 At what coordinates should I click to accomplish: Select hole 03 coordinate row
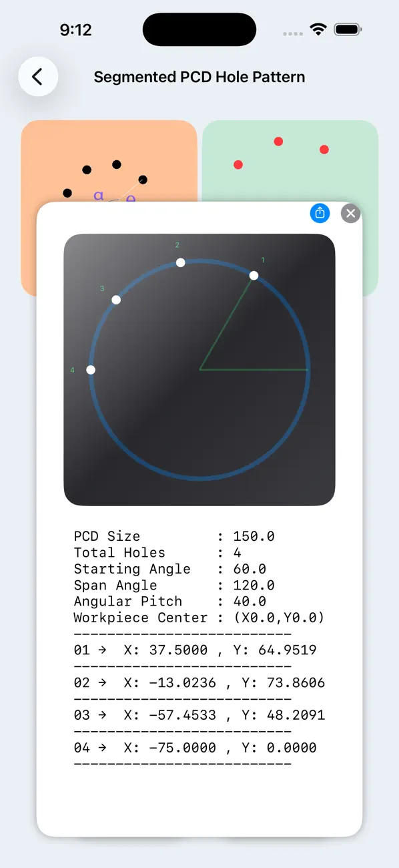[199, 715]
